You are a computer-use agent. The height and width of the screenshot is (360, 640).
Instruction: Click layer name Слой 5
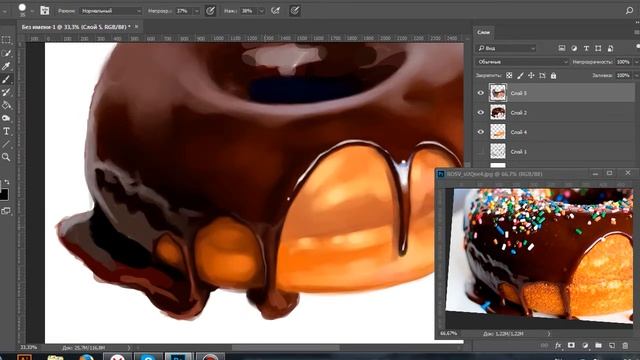tap(518, 93)
